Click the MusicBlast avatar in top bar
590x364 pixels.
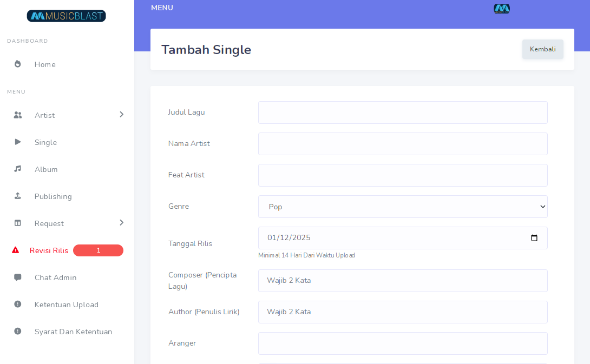(502, 9)
